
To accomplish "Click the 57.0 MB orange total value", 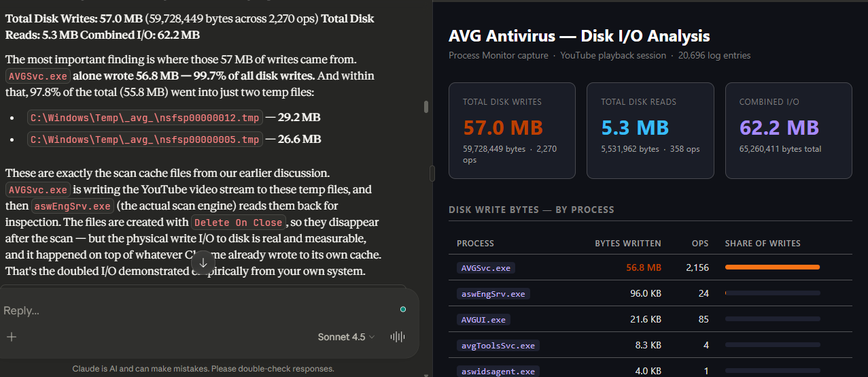I will point(502,127).
